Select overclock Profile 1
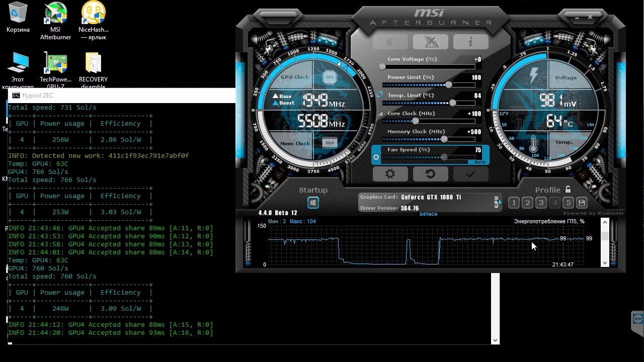 514,202
